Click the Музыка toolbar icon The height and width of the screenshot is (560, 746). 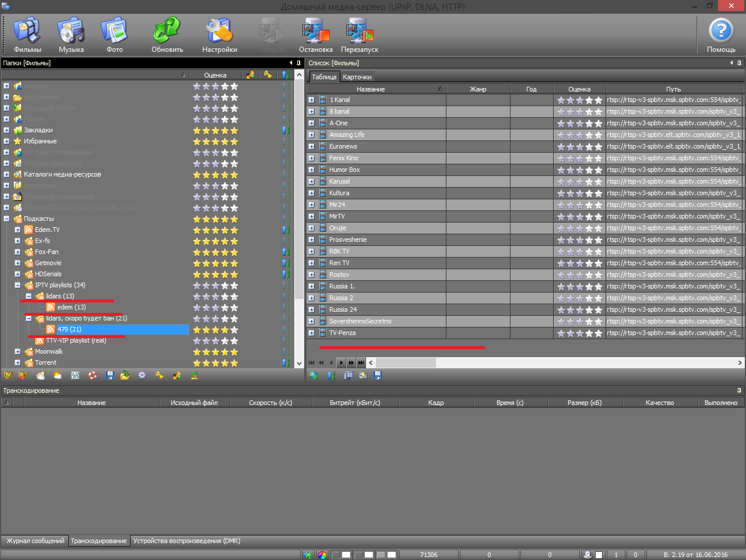click(x=71, y=35)
